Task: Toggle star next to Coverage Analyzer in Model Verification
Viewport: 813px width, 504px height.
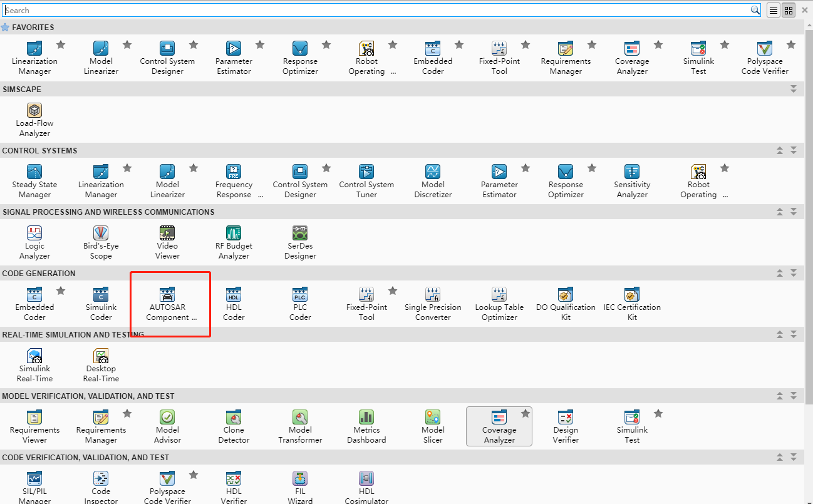Action: tap(526, 413)
